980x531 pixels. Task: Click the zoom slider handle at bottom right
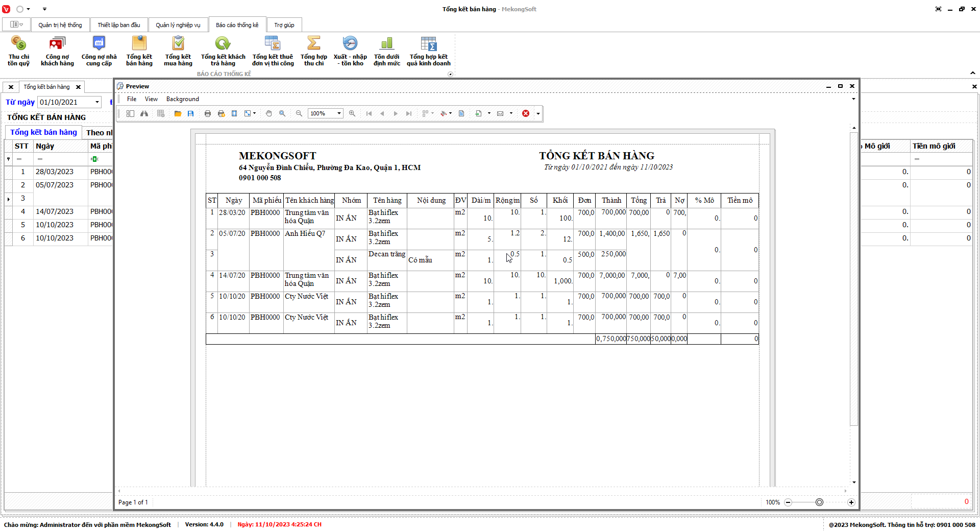point(819,502)
